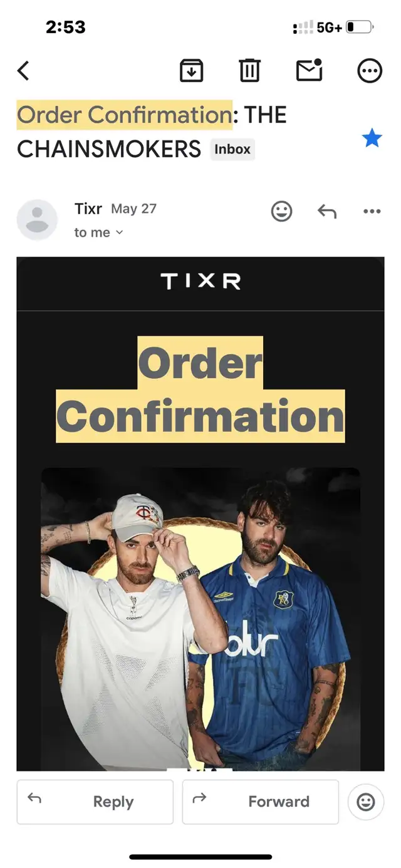Mark email as unread via envelope icon
This screenshot has width=401, height=868.
coord(310,70)
